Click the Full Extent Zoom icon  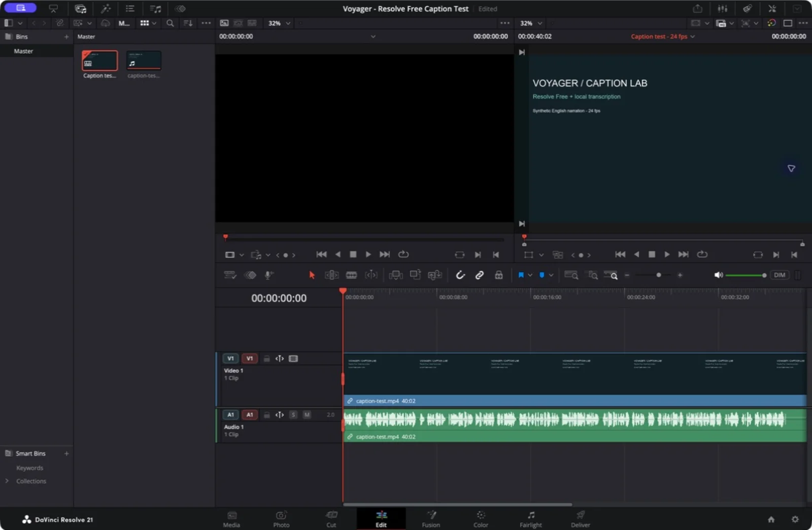click(x=571, y=275)
